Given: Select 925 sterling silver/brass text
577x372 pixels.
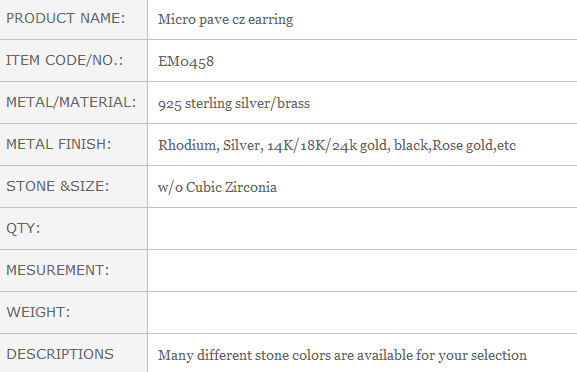Looking at the screenshot, I should [x=234, y=103].
